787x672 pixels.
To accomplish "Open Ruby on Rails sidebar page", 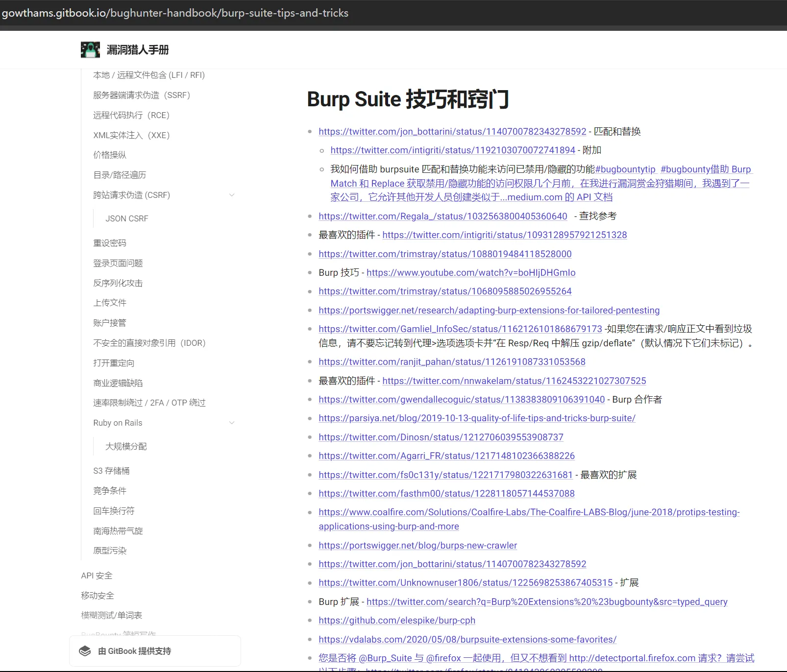I will pos(118,423).
